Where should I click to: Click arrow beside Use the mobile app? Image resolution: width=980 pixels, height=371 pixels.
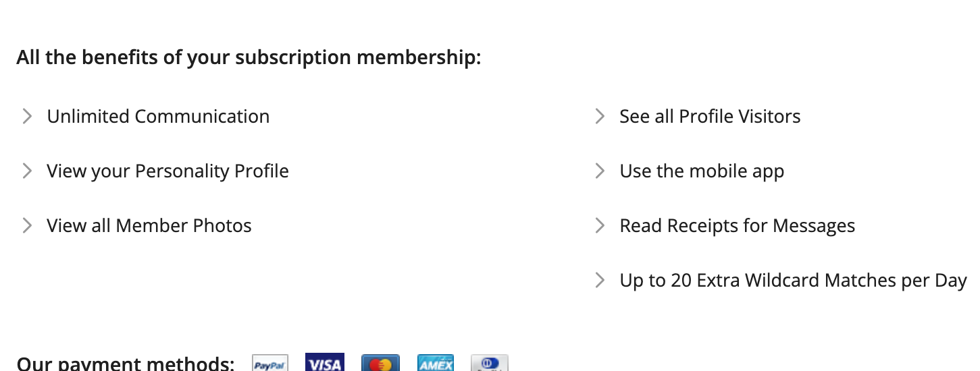[600, 171]
